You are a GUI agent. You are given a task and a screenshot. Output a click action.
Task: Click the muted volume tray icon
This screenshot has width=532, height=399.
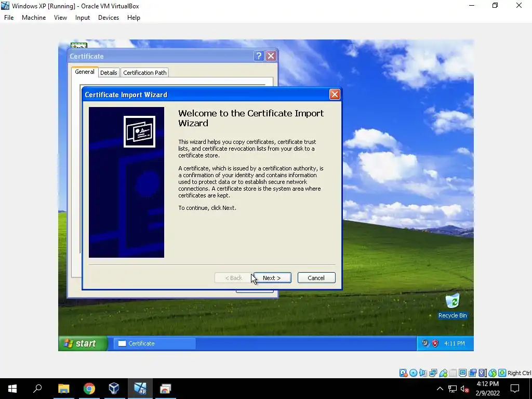coord(464,389)
